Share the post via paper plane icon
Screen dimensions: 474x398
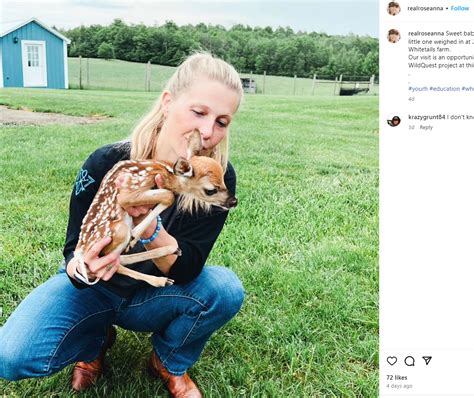coord(427,360)
